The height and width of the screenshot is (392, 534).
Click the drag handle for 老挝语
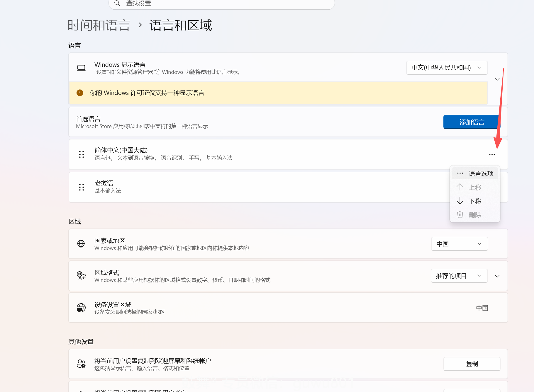(x=82, y=187)
